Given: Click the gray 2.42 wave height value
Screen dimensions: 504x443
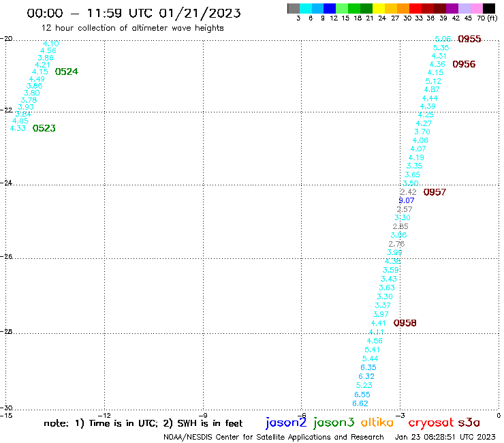Looking at the screenshot, I should point(408,192).
